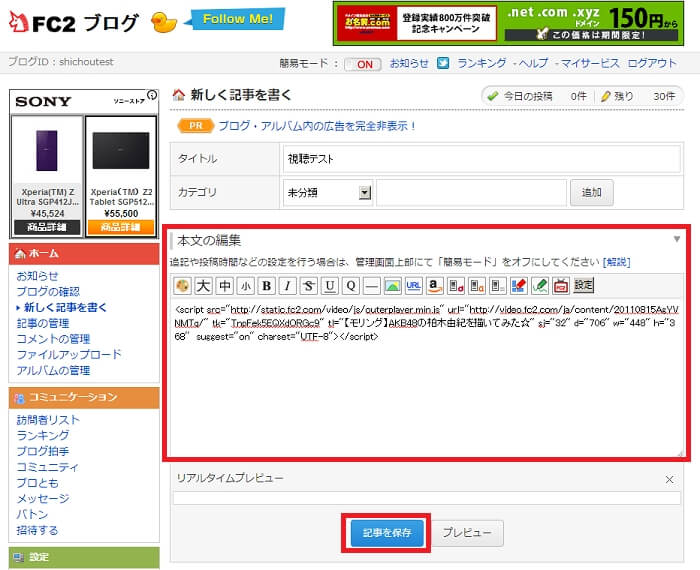This screenshot has width=700, height=570.
Task: Open ブログ拍手 in sidebar
Action: click(43, 451)
